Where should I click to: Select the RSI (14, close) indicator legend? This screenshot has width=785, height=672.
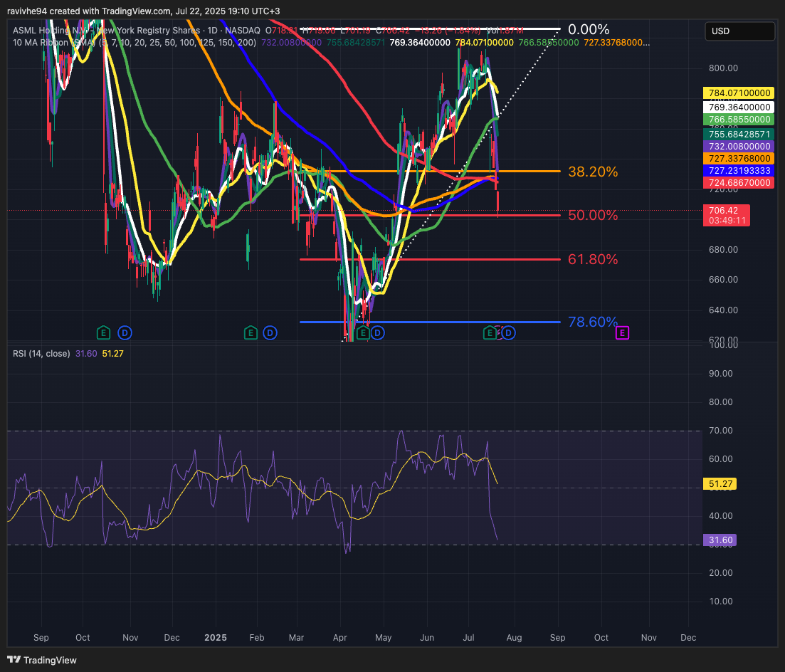click(x=41, y=354)
